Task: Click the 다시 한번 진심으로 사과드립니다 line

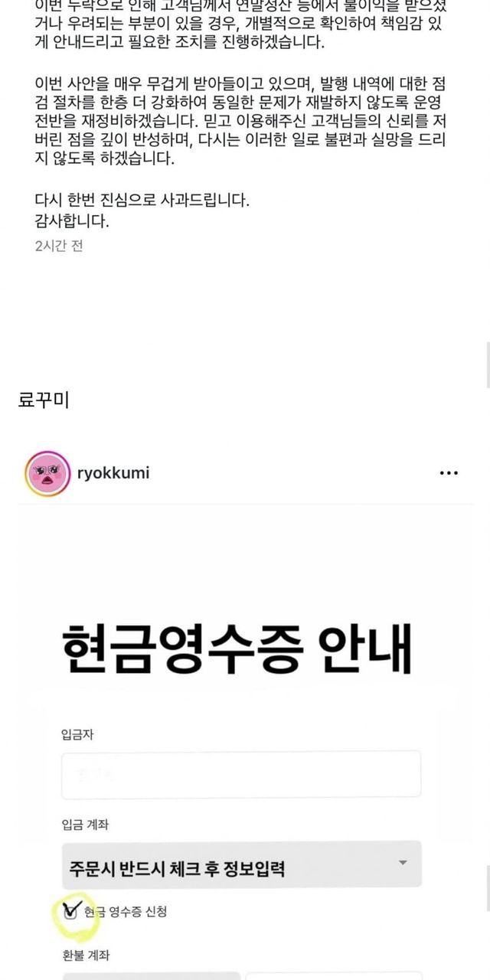Action: [142, 201]
